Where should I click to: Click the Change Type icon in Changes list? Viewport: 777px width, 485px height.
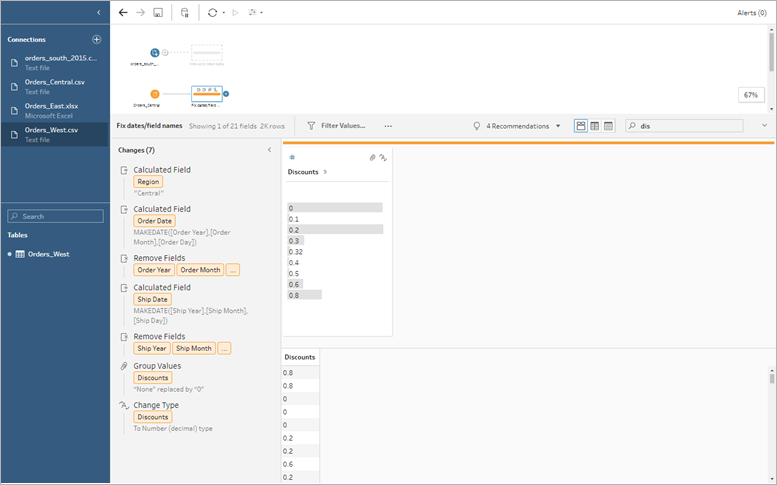(124, 405)
